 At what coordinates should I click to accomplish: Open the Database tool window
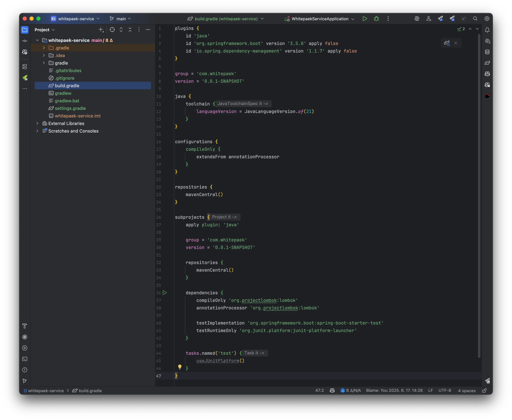[487, 52]
